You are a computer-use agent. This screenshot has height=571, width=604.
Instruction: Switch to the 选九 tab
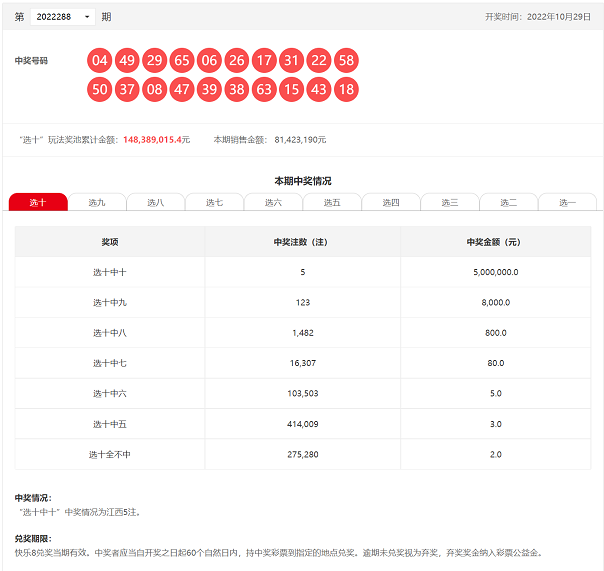(x=97, y=202)
